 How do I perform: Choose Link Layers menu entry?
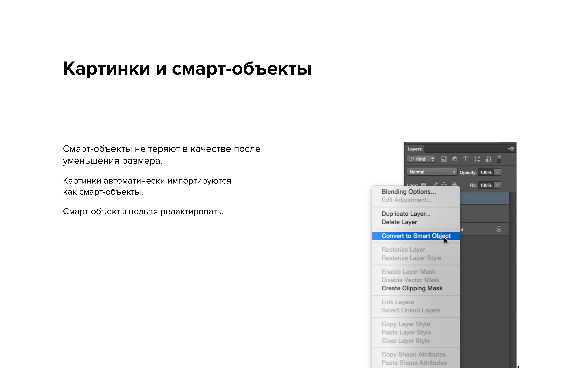(x=416, y=302)
